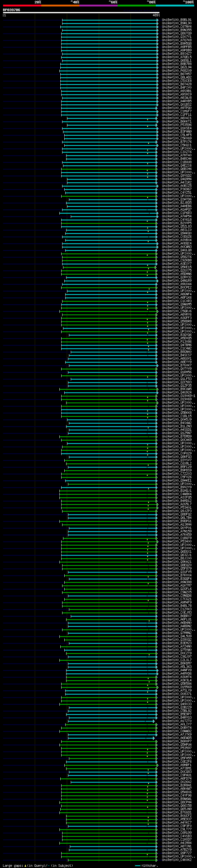Click the red 20% identity legend segment
Image resolution: width=197 pixels, height=868 pixels.
[x=22, y=6]
